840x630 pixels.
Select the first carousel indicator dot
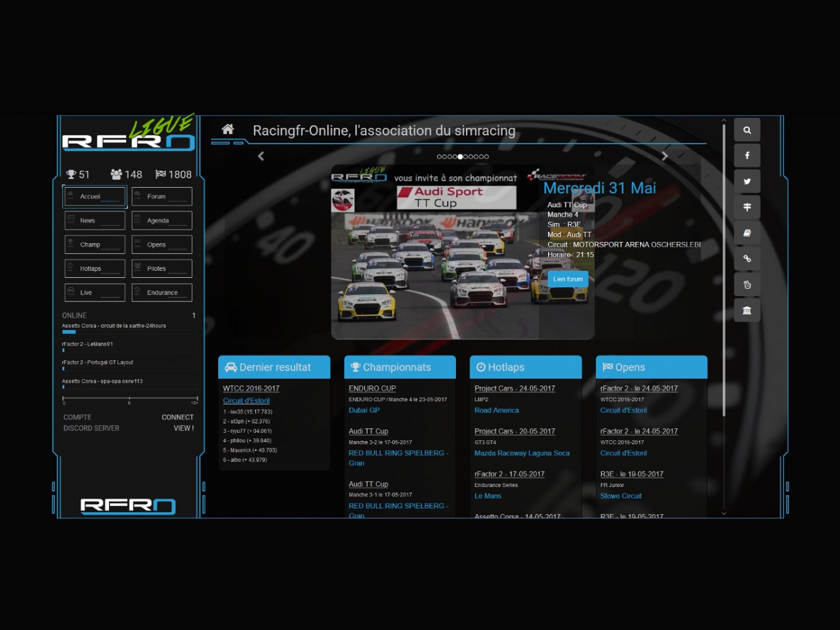(439, 156)
